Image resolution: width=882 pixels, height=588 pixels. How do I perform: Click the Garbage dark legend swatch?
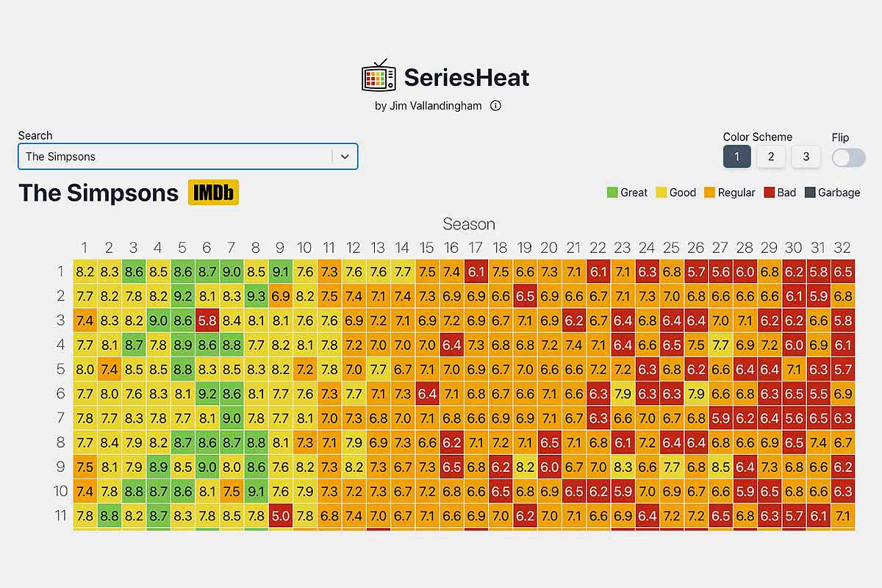click(x=810, y=193)
